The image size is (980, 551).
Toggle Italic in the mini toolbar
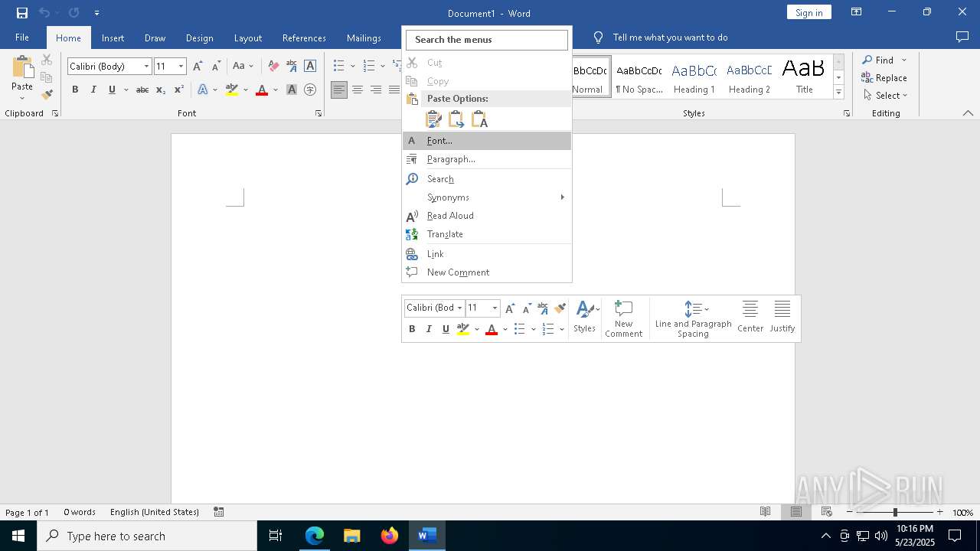(x=429, y=329)
